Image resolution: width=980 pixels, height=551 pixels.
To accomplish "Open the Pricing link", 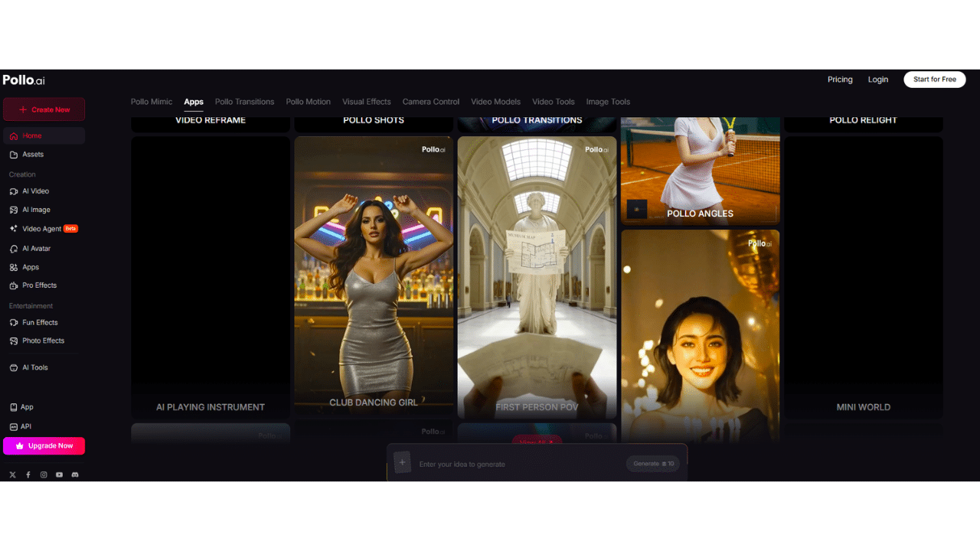I will [x=840, y=80].
